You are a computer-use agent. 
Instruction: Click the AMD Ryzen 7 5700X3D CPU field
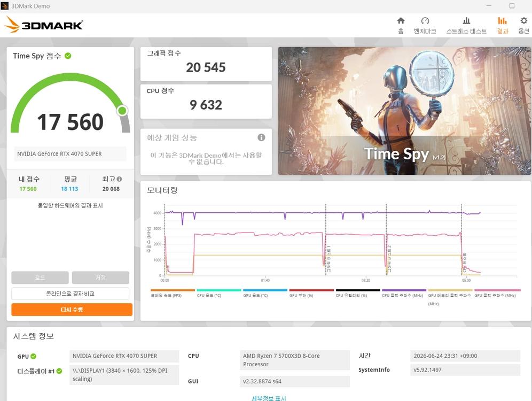294,360
